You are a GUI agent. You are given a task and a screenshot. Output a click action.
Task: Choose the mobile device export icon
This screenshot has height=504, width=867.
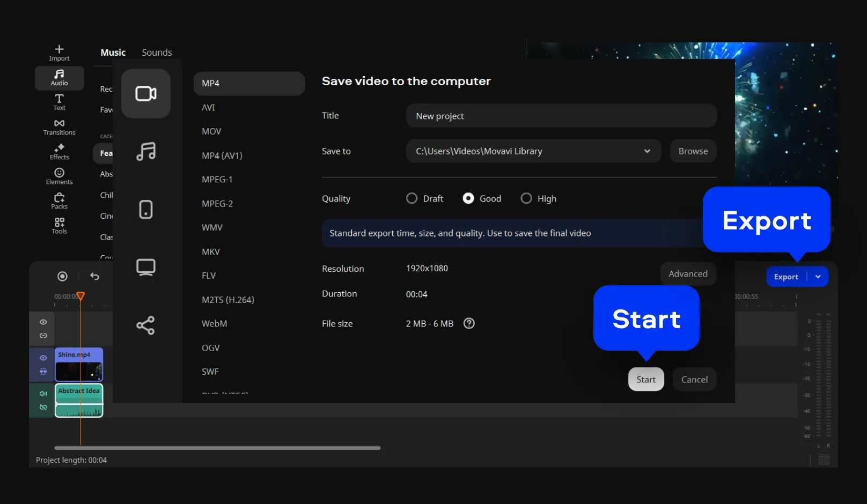145,209
